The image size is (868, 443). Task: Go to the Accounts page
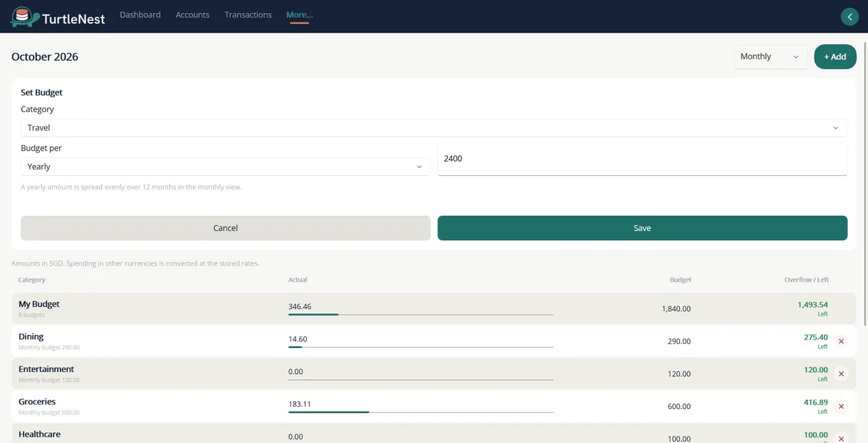point(192,14)
